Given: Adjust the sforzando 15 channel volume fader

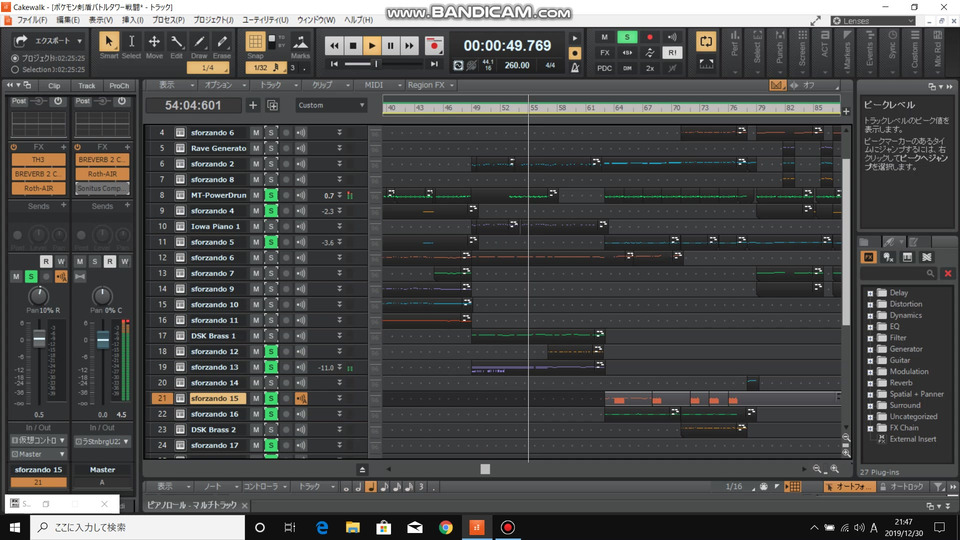Looking at the screenshot, I should pos(39,339).
